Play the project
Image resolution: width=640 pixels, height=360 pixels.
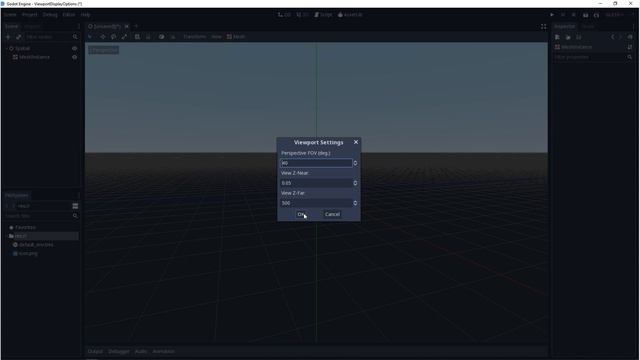[x=552, y=15]
